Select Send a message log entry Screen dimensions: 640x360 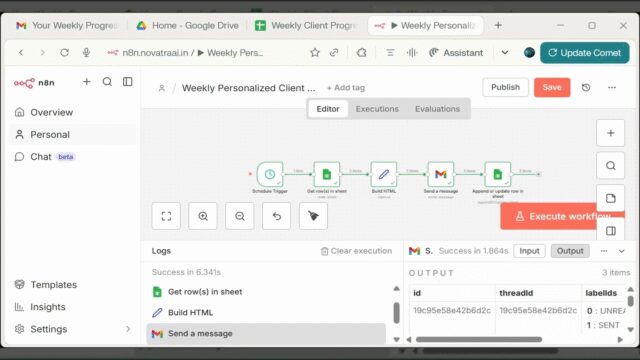266,333
